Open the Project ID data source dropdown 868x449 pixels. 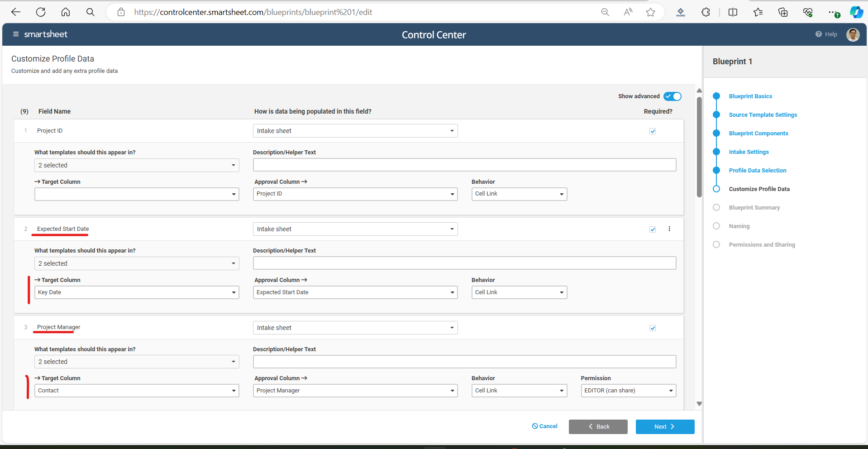pyautogui.click(x=355, y=131)
